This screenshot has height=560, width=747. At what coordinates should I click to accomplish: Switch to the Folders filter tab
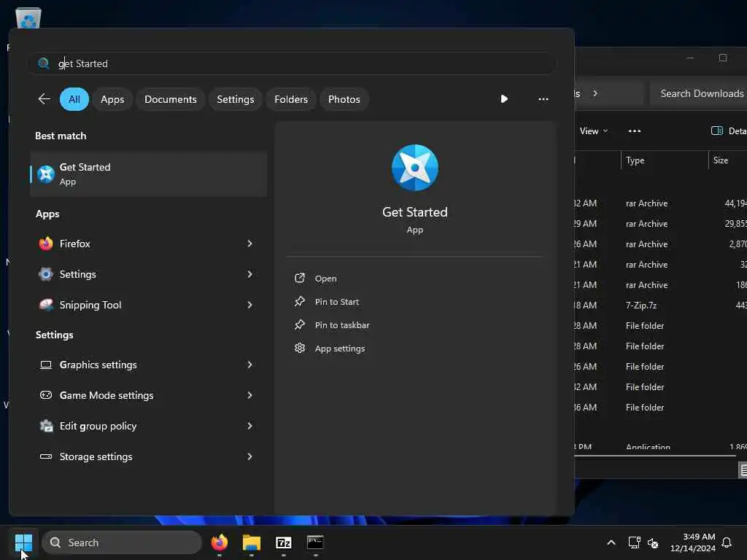291,99
